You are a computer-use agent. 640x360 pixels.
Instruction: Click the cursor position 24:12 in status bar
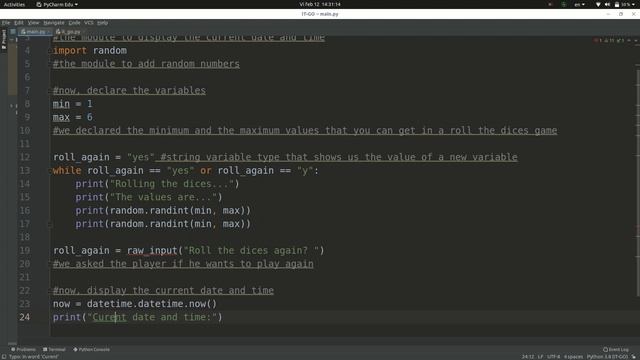pyautogui.click(x=528, y=357)
